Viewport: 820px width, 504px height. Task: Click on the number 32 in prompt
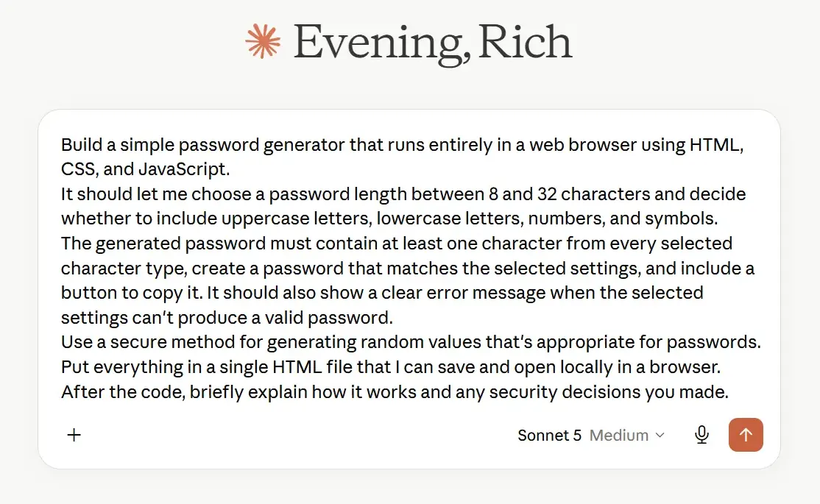coord(546,194)
